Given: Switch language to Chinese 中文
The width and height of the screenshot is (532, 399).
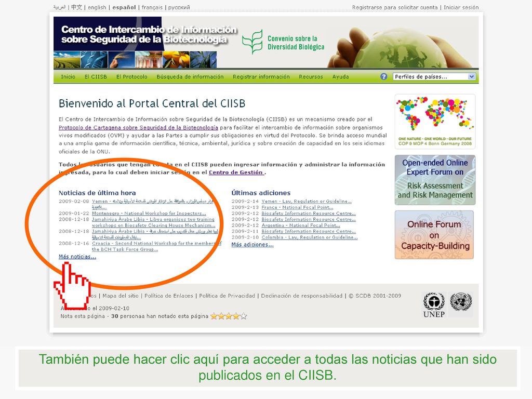Looking at the screenshot, I should [x=77, y=7].
